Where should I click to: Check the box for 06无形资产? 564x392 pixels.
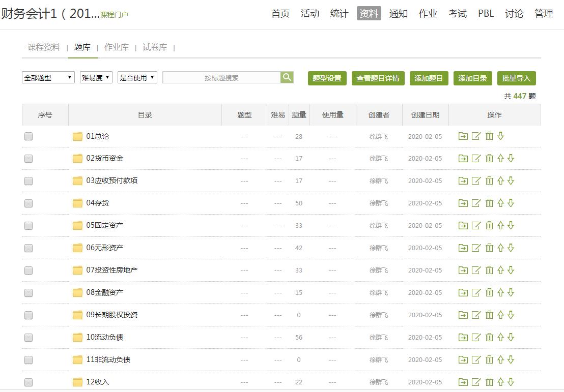tap(29, 248)
